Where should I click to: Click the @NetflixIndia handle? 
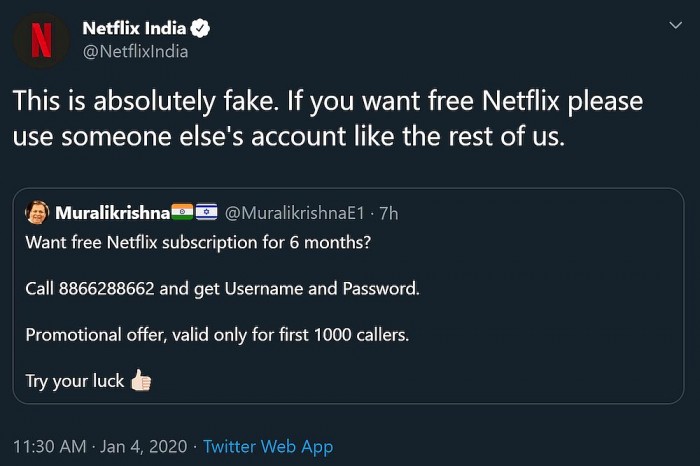click(135, 51)
